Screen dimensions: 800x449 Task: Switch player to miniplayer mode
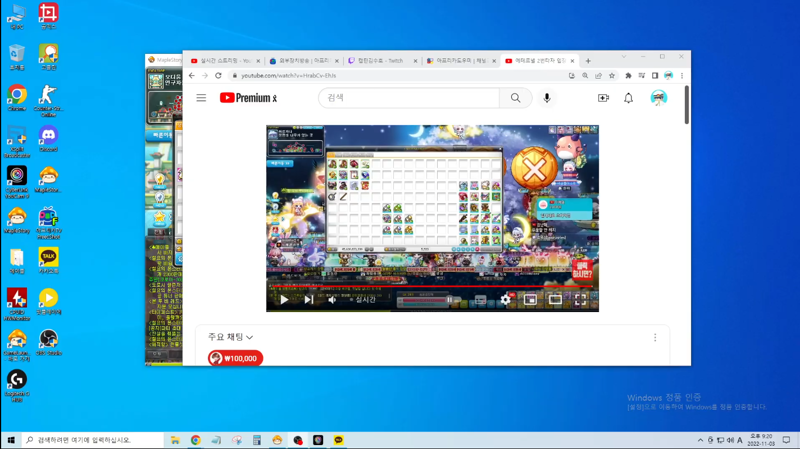point(530,300)
